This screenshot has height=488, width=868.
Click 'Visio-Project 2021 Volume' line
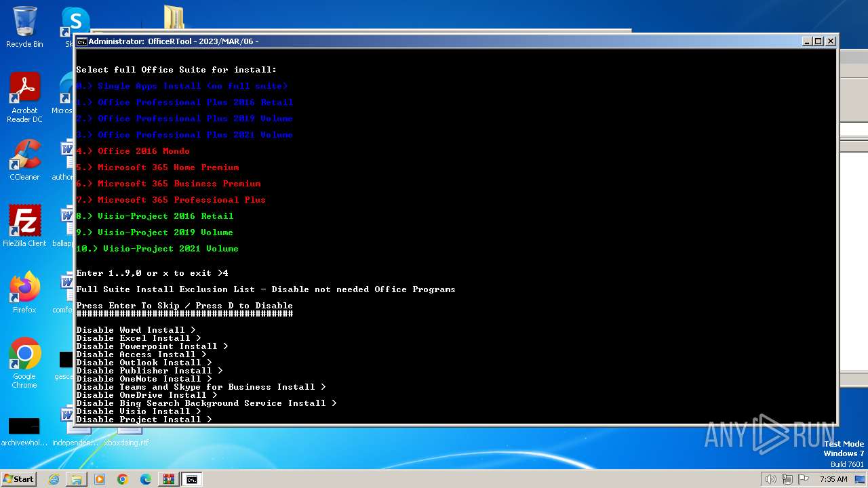coord(157,249)
